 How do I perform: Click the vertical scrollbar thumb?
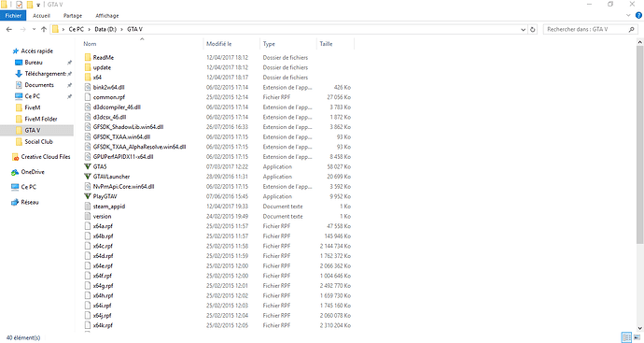640,144
